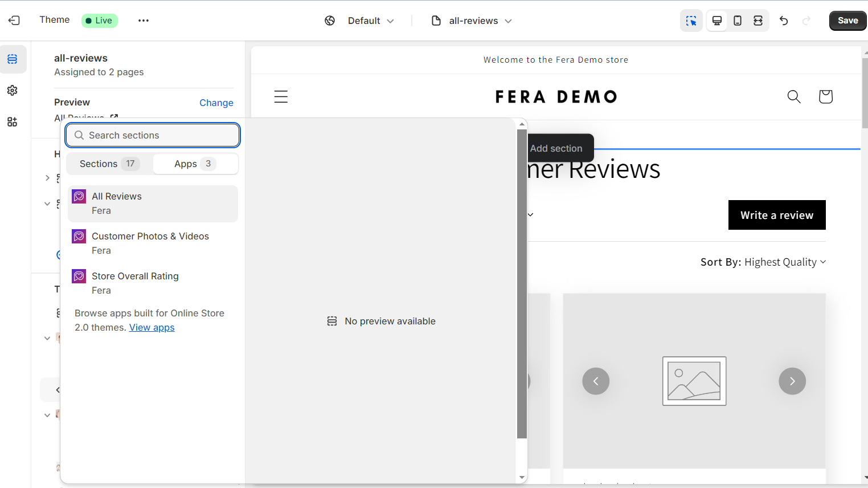The width and height of the screenshot is (868, 488).
Task: Click the 'No preview available' text
Action: [x=390, y=322]
